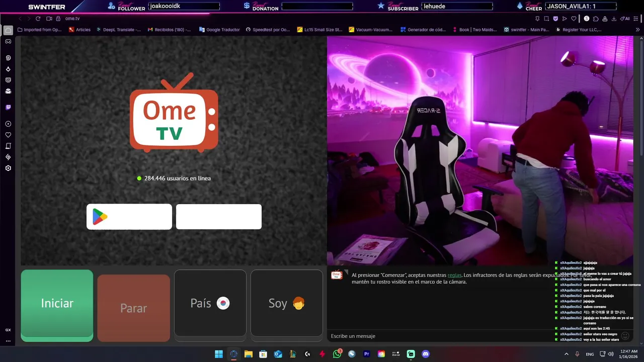Open the My Flow send icon
644x362 pixels.
(x=565, y=19)
